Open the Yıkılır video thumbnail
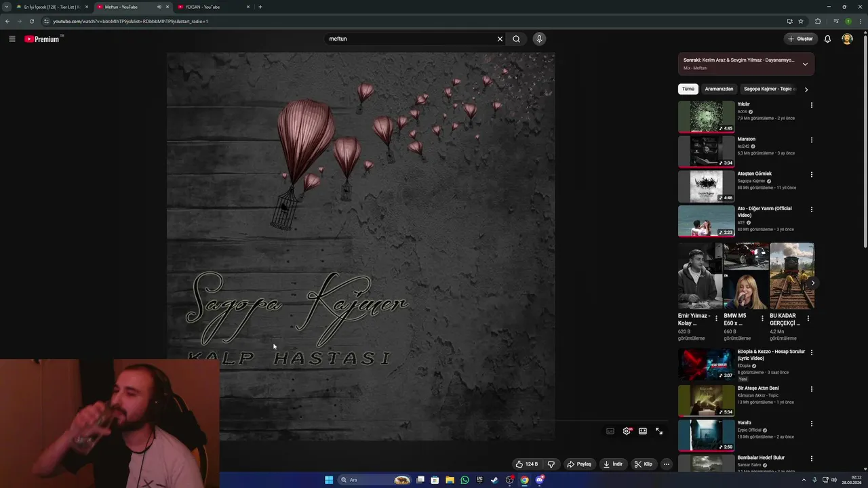This screenshot has height=488, width=868. click(x=706, y=117)
